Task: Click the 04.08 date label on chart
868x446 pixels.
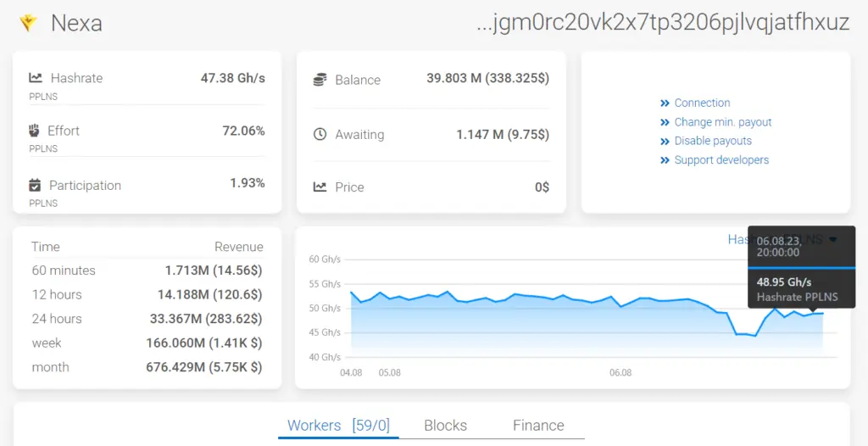Action: pyautogui.click(x=351, y=373)
